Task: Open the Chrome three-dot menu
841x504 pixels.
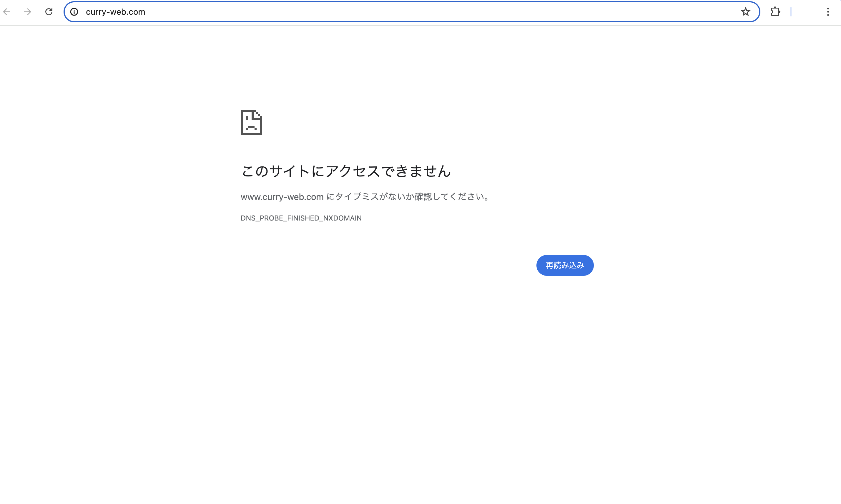Action: tap(828, 12)
